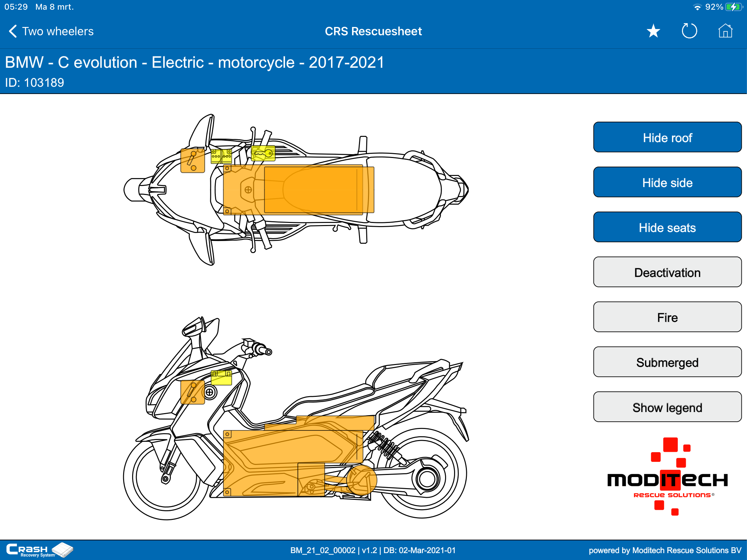Tap database version text BM_21_02_00002

tap(373, 550)
